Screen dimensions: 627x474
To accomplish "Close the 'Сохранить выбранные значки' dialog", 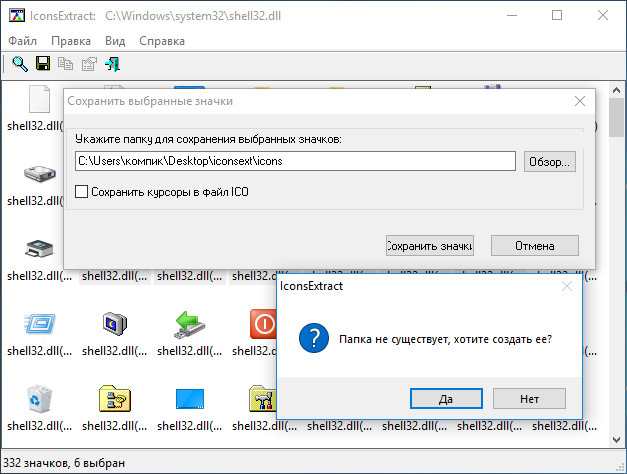I will click(x=580, y=101).
